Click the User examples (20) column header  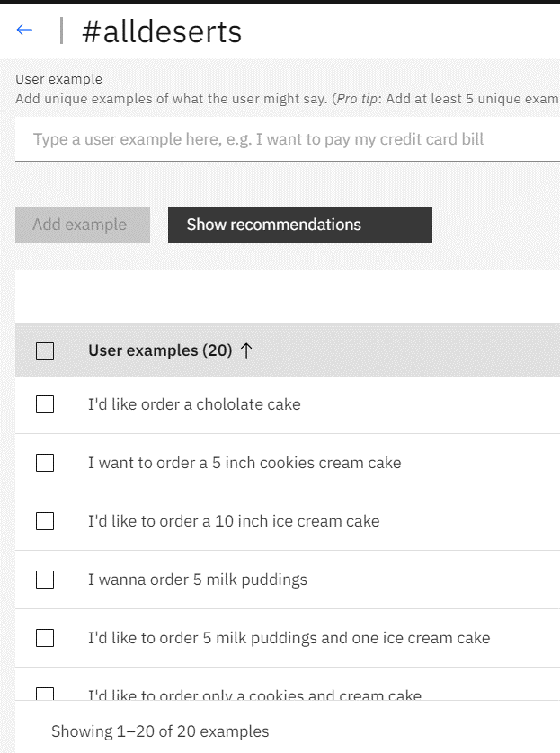click(x=160, y=350)
